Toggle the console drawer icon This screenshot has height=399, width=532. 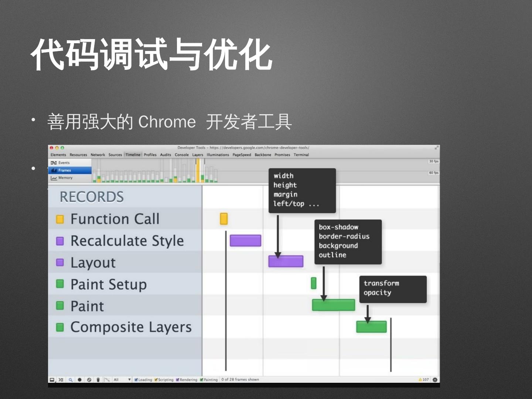tap(61, 380)
